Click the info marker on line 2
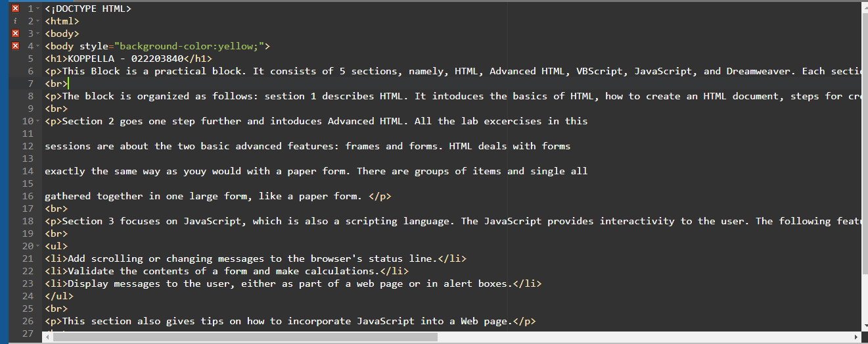This screenshot has width=868, height=344. click(x=16, y=21)
